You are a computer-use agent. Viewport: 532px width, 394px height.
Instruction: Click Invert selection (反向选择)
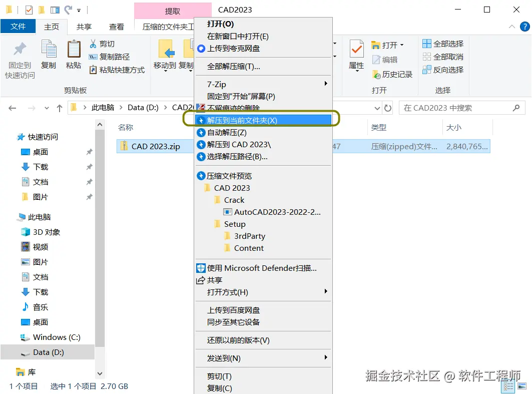(443, 70)
